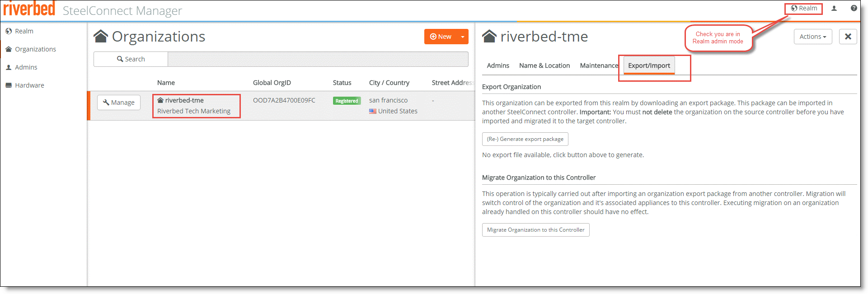The height and width of the screenshot is (294, 868).
Task: Select Organizations in the left sidebar
Action: coord(31,49)
